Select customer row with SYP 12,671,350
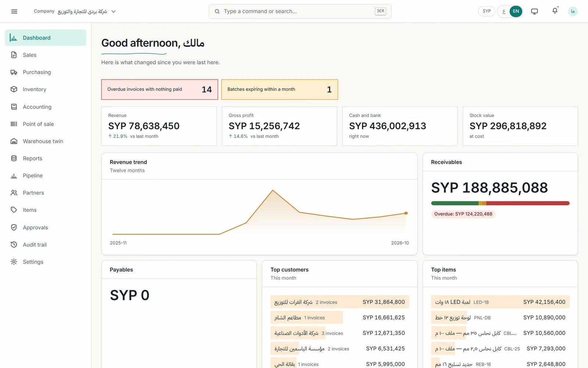 pyautogui.click(x=340, y=333)
